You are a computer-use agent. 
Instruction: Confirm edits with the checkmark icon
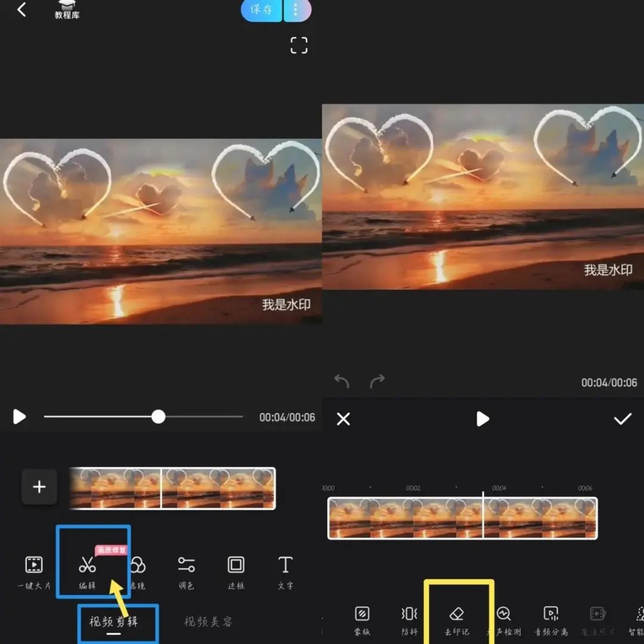[x=622, y=419]
